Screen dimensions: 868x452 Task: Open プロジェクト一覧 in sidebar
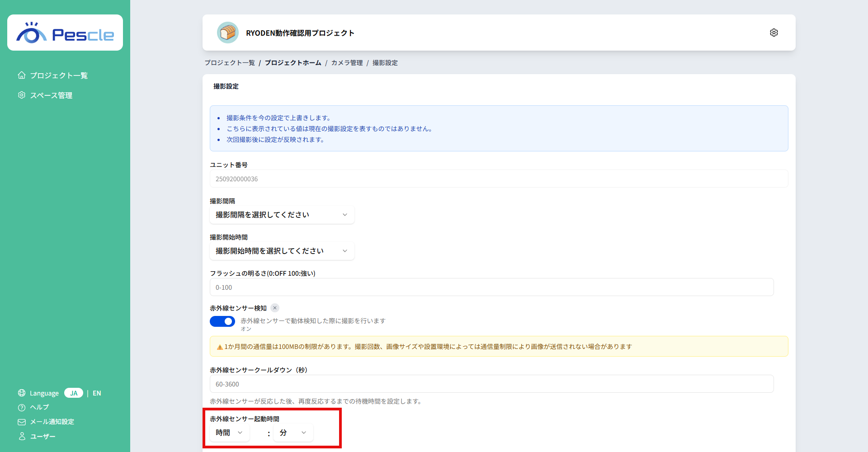click(59, 75)
